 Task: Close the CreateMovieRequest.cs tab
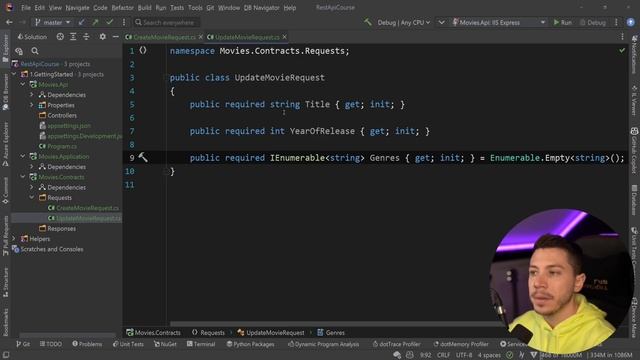[200, 37]
